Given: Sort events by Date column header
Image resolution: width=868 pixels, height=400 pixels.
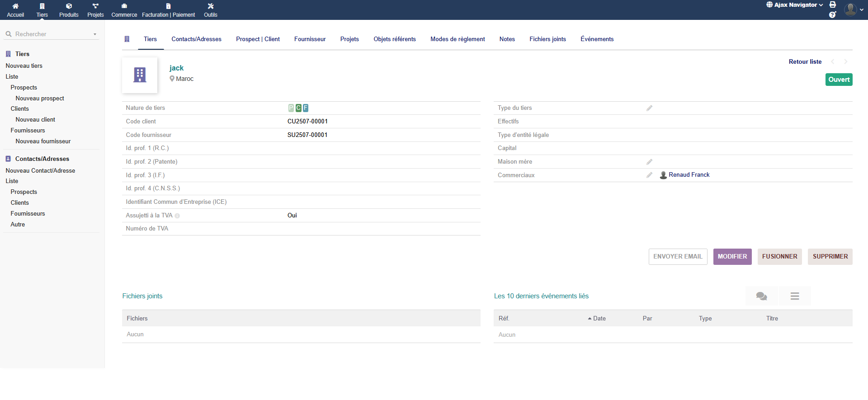Looking at the screenshot, I should 599,319.
